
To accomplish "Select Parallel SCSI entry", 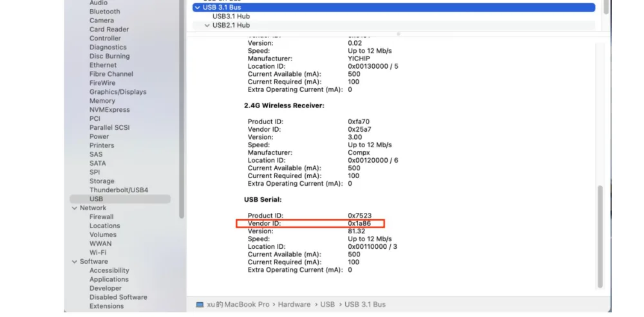I will point(109,127).
